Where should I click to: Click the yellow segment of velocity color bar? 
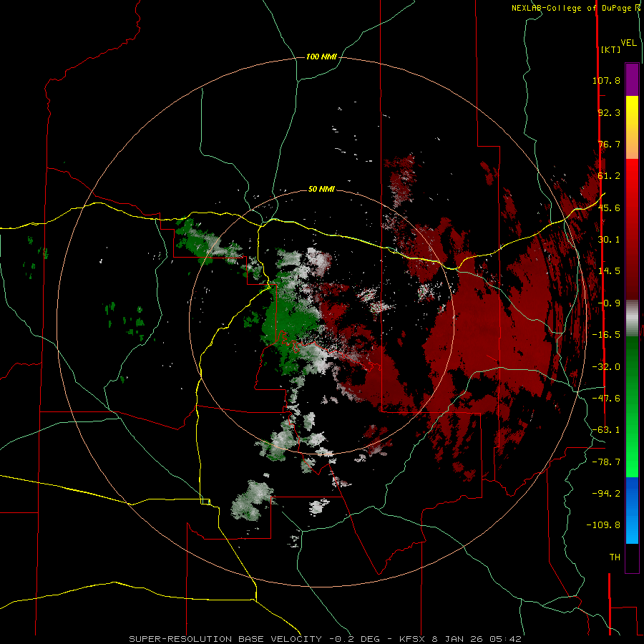632,111
